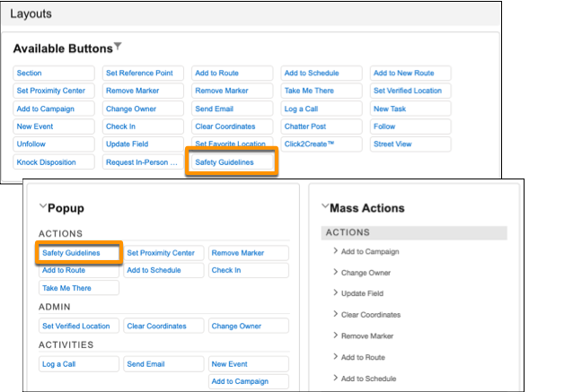Expand Remove Marker in Mass Actions
This screenshot has height=392, width=582.
click(x=335, y=335)
